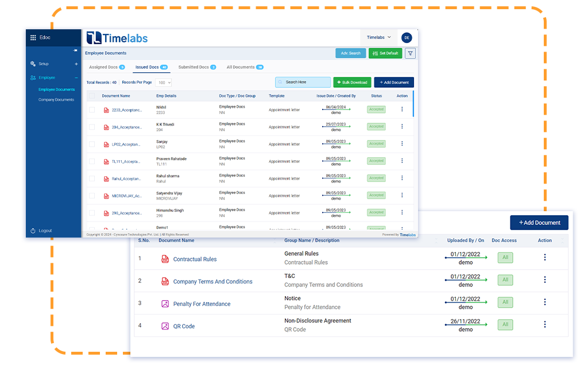Click PDF icon beside Contractual Rules
The image size is (588, 373).
[x=165, y=259]
